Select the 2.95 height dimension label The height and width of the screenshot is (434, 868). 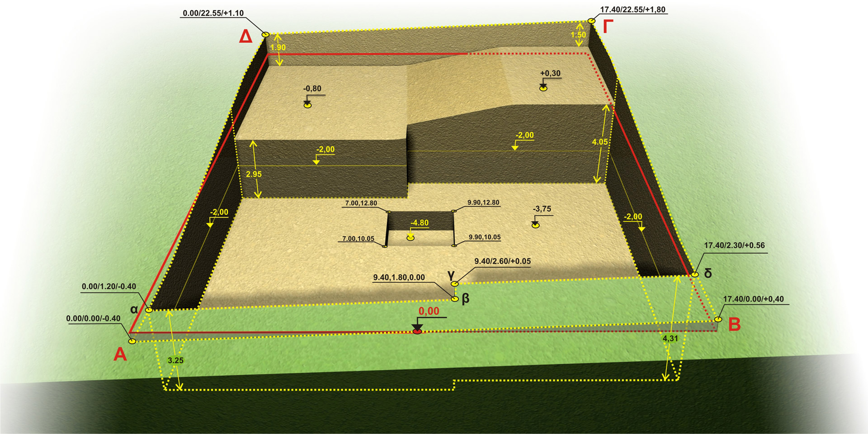coord(254,174)
